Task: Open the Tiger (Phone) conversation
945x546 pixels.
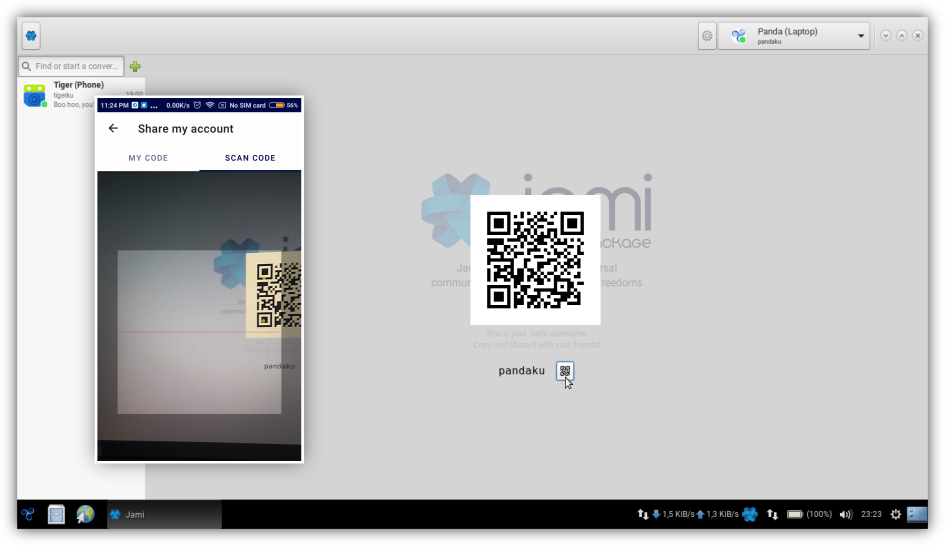Action: tap(81, 95)
